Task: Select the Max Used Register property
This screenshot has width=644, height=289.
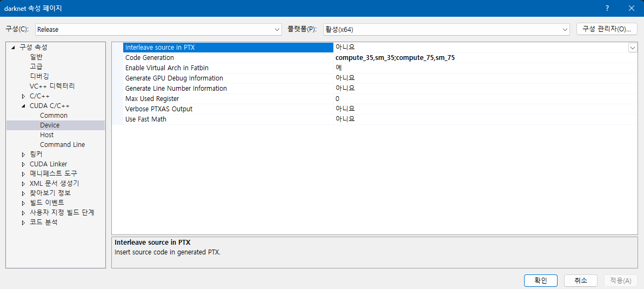Action: [x=228, y=98]
